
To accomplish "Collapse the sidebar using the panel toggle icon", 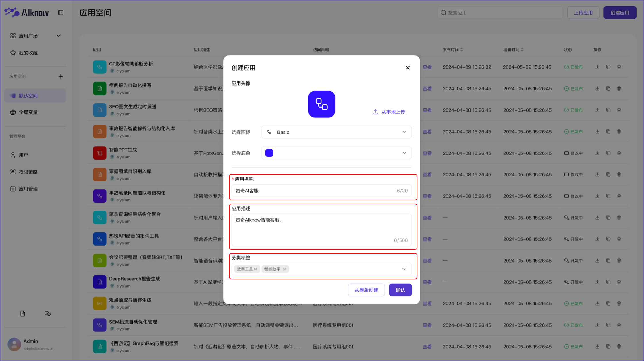I will (61, 12).
